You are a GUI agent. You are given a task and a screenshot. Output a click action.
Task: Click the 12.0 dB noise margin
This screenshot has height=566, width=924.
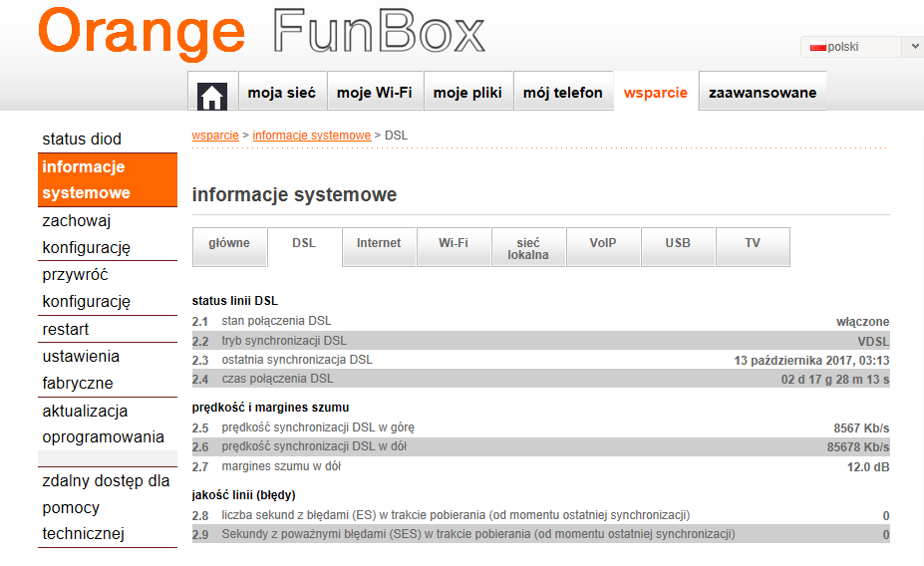[868, 467]
